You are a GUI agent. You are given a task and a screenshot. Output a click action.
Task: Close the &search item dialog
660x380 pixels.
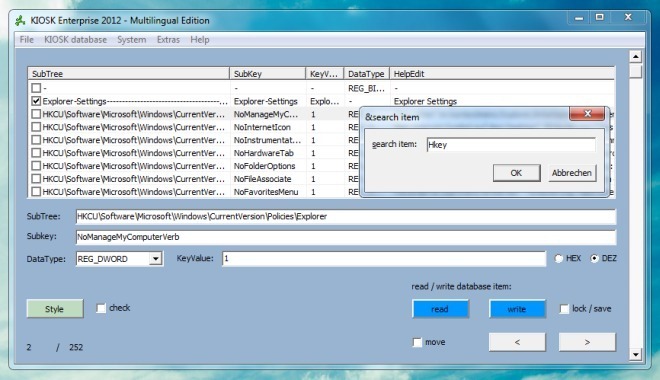click(587, 114)
